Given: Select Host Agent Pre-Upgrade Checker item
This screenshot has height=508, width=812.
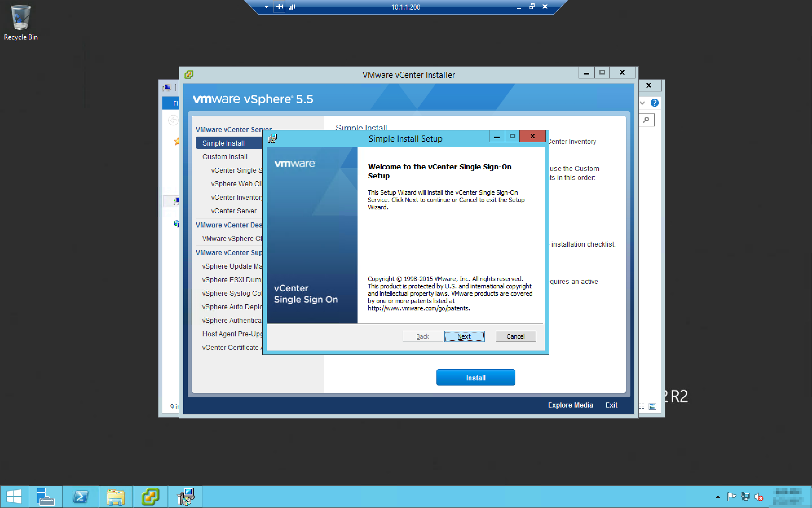Looking at the screenshot, I should point(232,334).
